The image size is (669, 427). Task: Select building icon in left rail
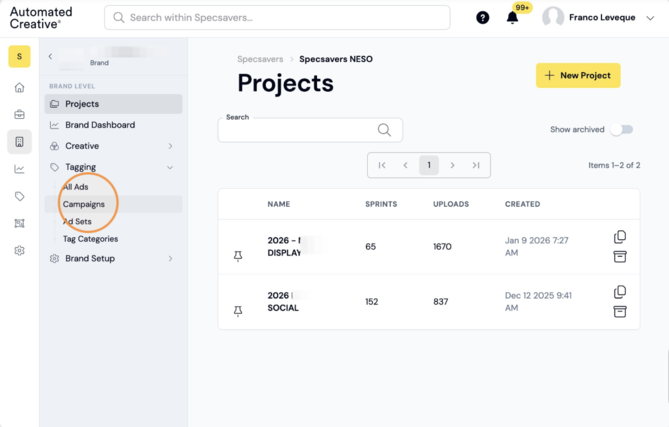(19, 142)
